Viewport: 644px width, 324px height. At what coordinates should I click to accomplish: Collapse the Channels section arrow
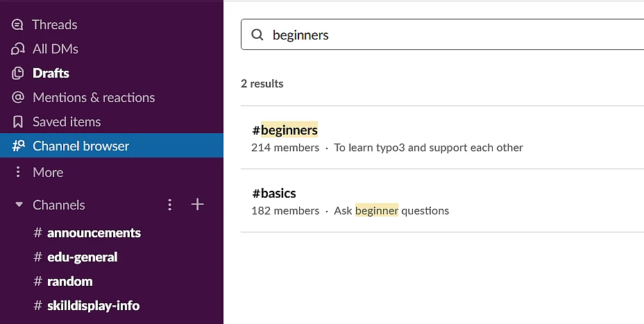(x=19, y=205)
